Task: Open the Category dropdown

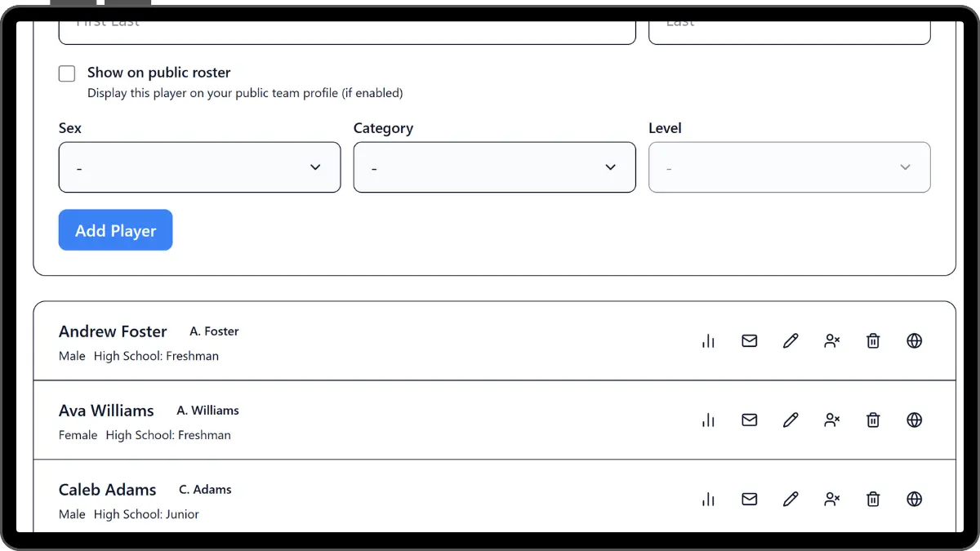Action: click(x=494, y=167)
